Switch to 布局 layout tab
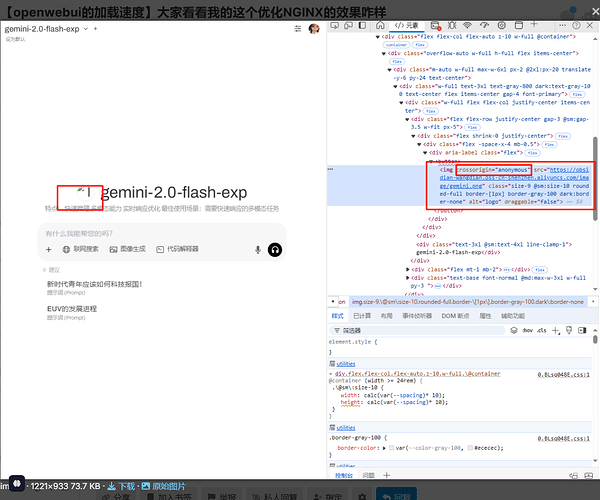The image size is (600, 500). click(386, 316)
